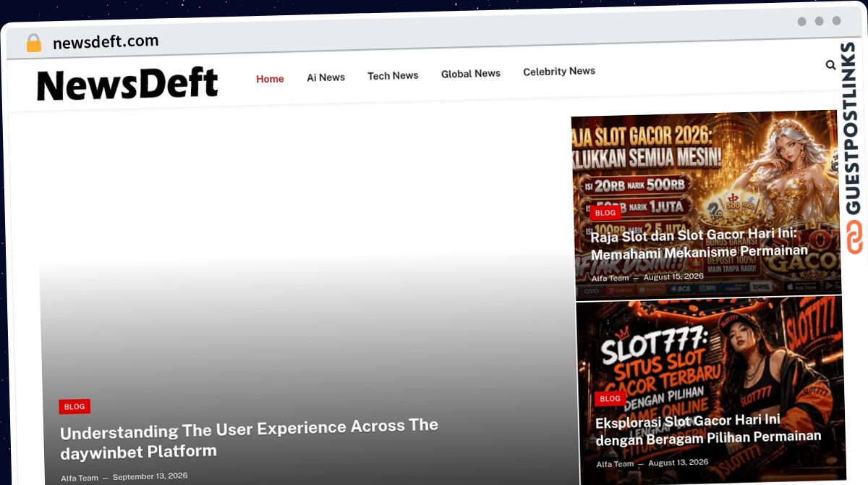Open the Global News menu
This screenshot has width=868, height=485.
point(471,74)
